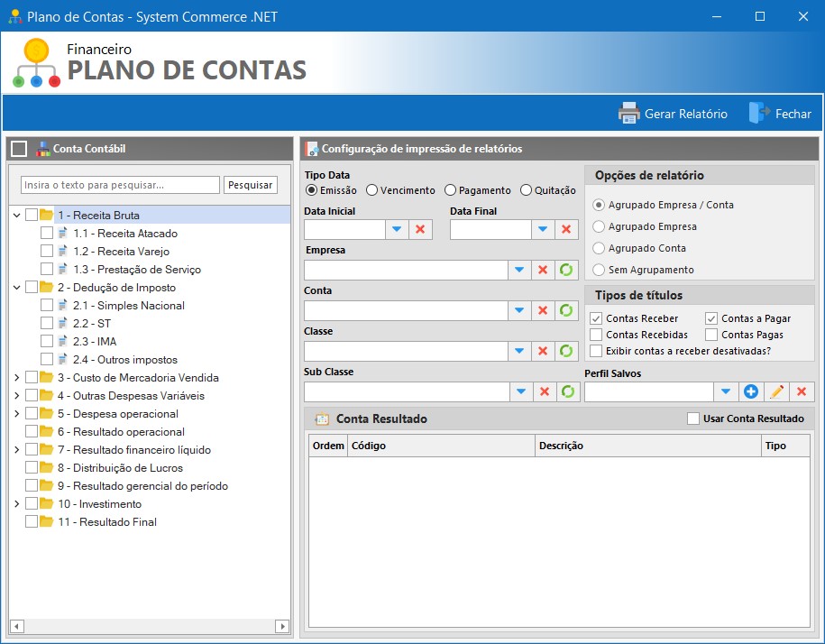This screenshot has width=825, height=644.
Task: Refresh the Empresa list with the green icon
Action: pyautogui.click(x=567, y=270)
